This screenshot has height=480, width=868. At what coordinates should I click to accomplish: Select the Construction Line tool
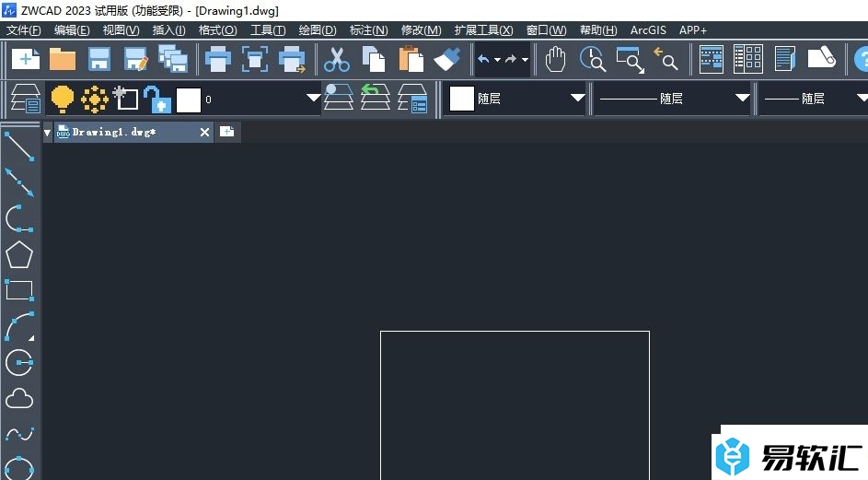point(19,182)
